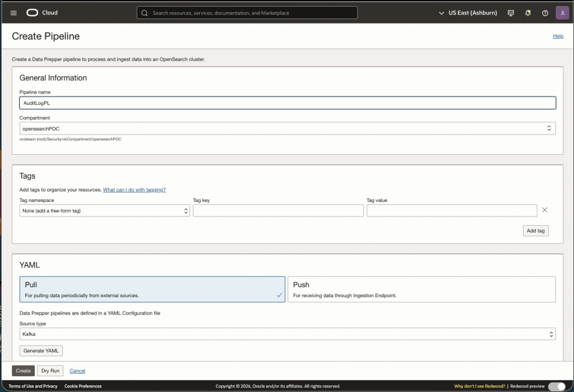The width and height of the screenshot is (574, 392).
Task: Open the Source type Kafka dropdown
Action: [288, 334]
